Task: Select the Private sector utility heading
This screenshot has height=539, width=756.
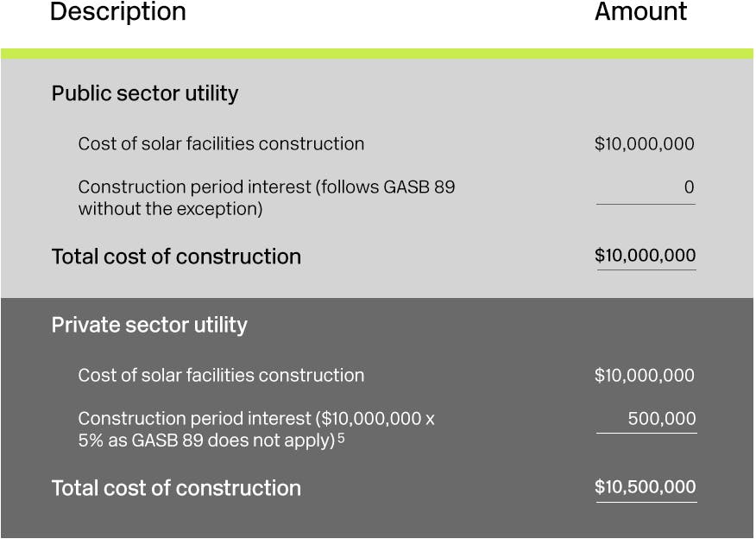Action: (149, 325)
